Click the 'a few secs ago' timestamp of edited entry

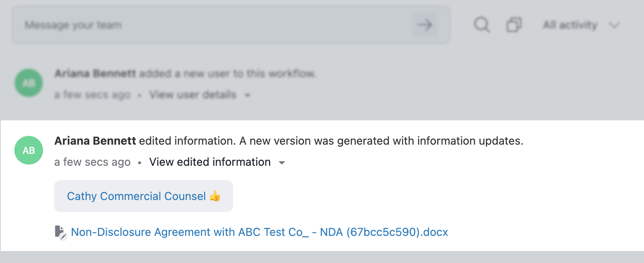point(92,162)
